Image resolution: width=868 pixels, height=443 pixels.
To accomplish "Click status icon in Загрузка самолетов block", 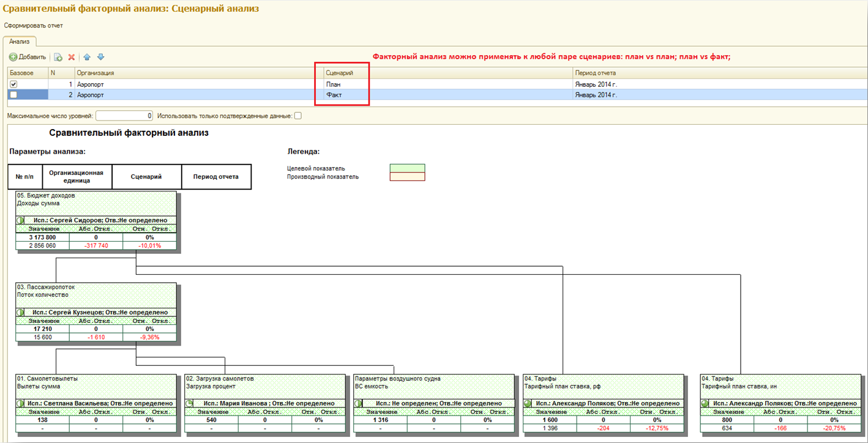I will [x=190, y=403].
